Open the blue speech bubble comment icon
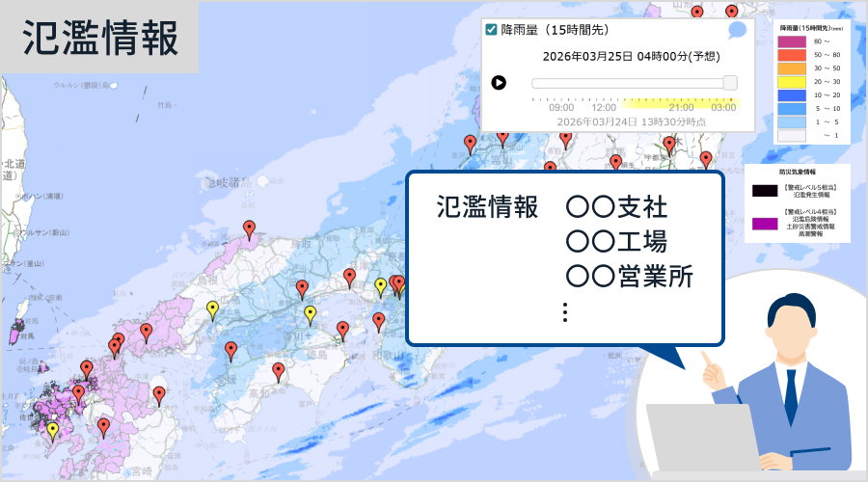 737,30
